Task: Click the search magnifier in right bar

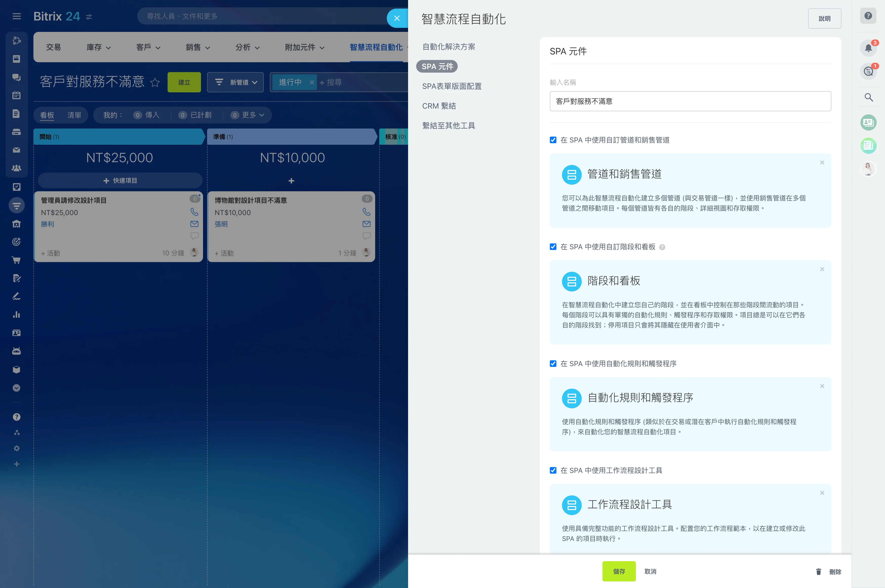Action: (x=869, y=97)
